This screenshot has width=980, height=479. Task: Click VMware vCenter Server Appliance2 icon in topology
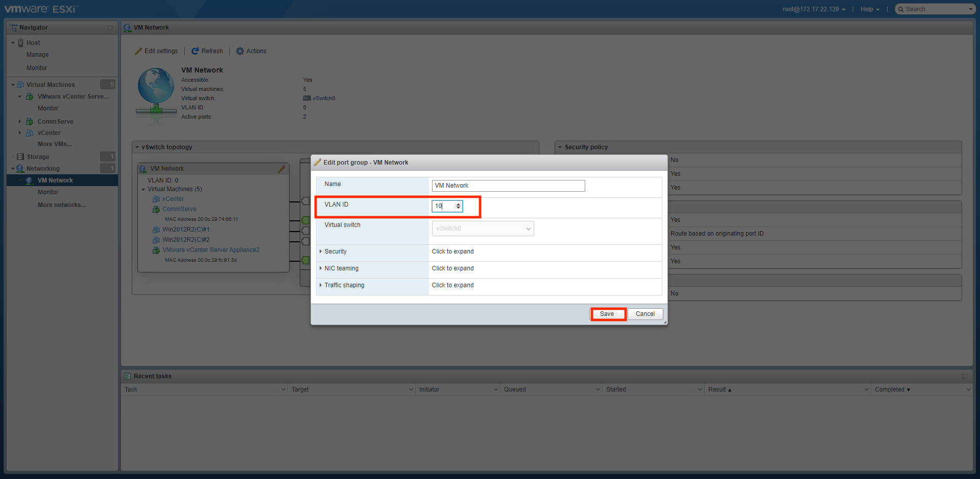click(156, 250)
